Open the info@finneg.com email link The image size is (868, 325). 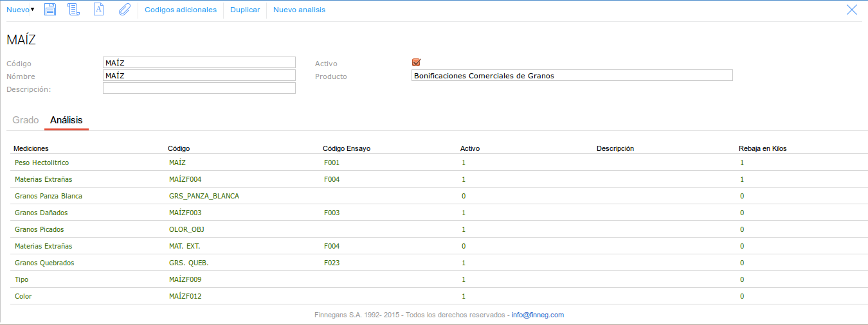coord(538,315)
